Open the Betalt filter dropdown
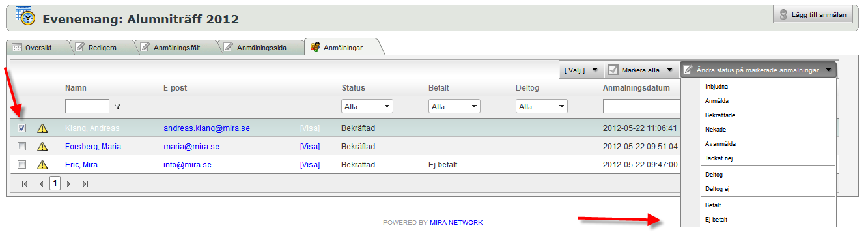 click(454, 106)
